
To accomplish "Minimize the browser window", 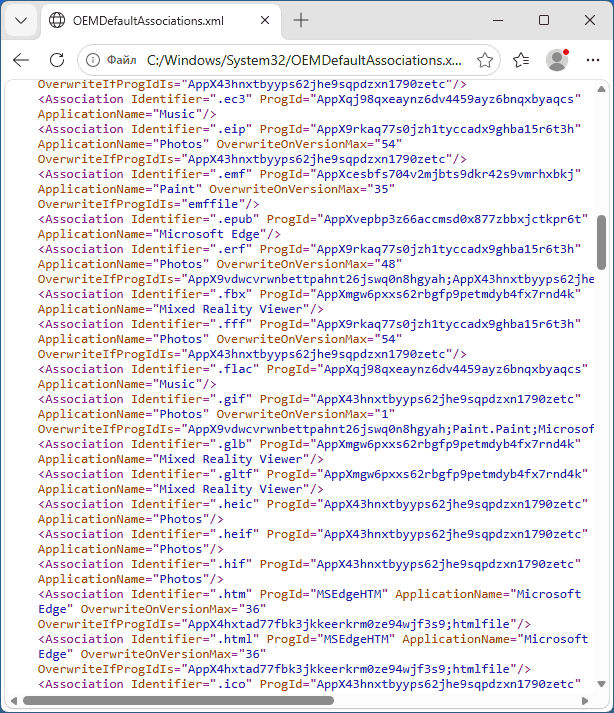I will (498, 20).
